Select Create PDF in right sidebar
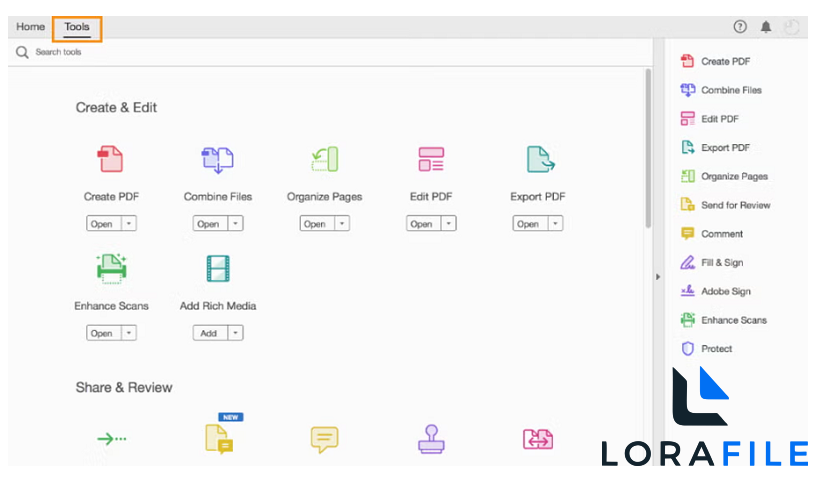 click(x=715, y=61)
